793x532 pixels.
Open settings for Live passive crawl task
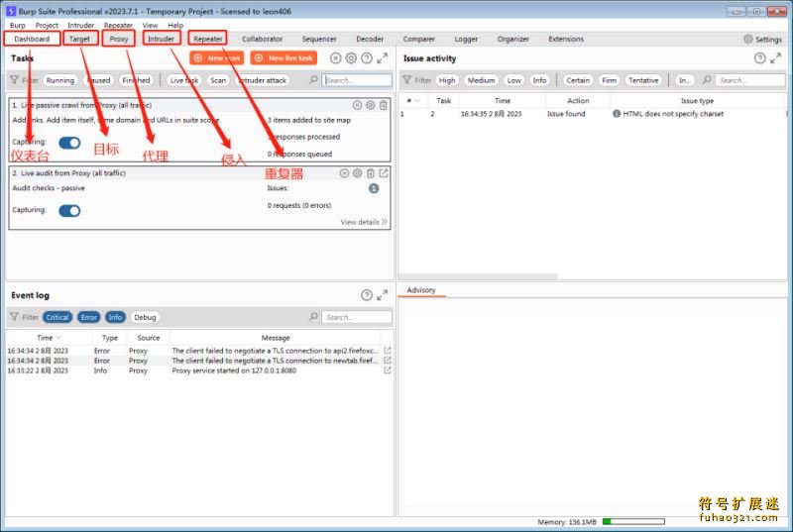tap(370, 105)
